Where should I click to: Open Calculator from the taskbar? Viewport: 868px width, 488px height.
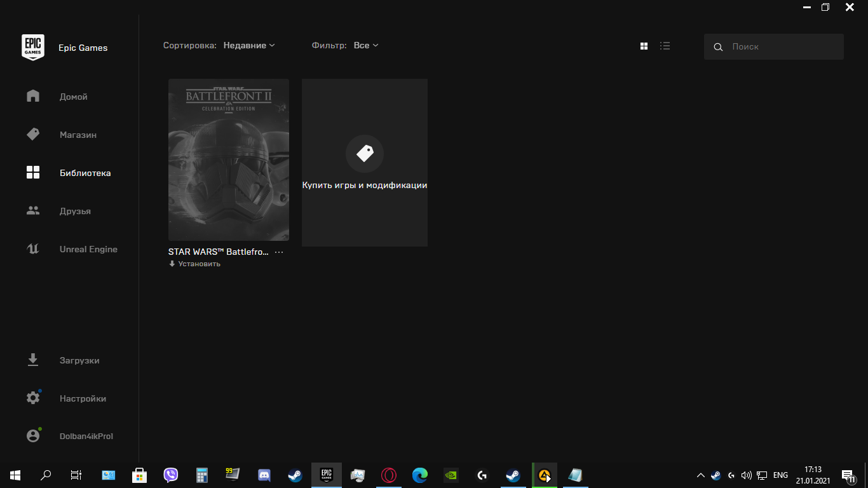click(x=202, y=475)
